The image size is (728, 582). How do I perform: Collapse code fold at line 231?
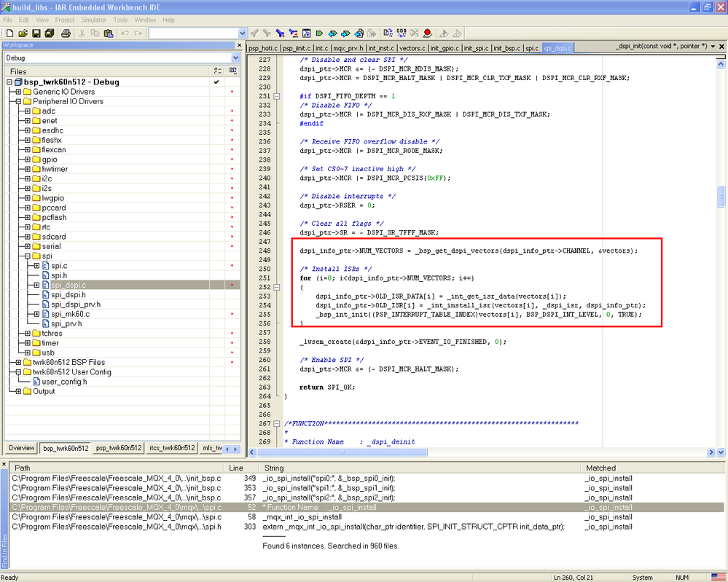pyautogui.click(x=277, y=97)
